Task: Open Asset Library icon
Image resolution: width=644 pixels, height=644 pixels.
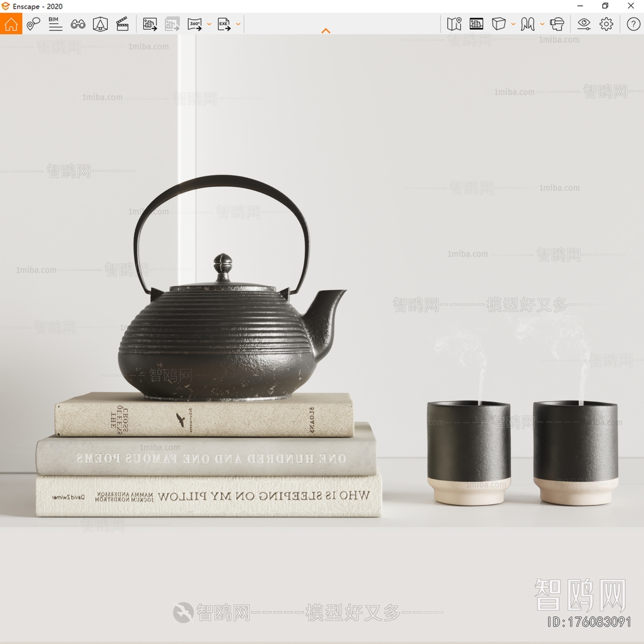Action: pos(476,24)
